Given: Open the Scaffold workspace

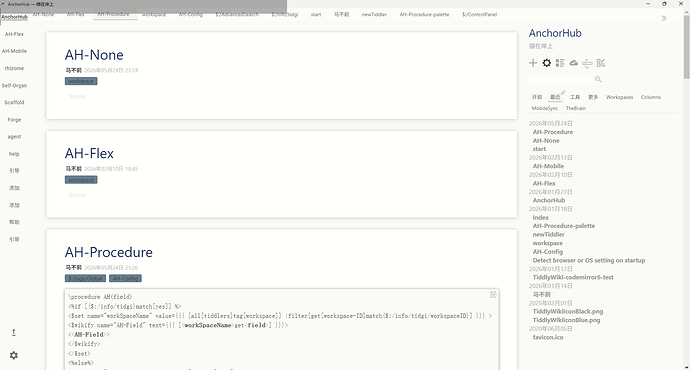Looking at the screenshot, I should tap(14, 102).
